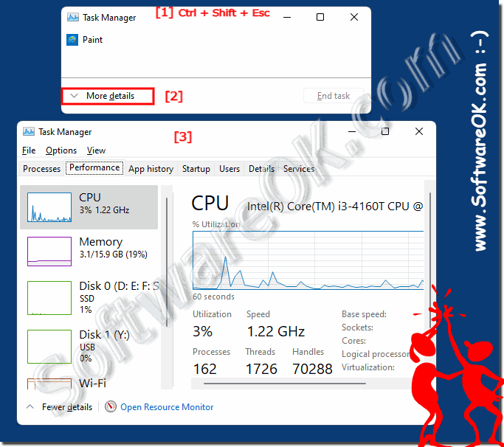The width and height of the screenshot is (504, 447).
Task: Select the Disk 0 SSD graph thumbnail
Action: [x=49, y=298]
